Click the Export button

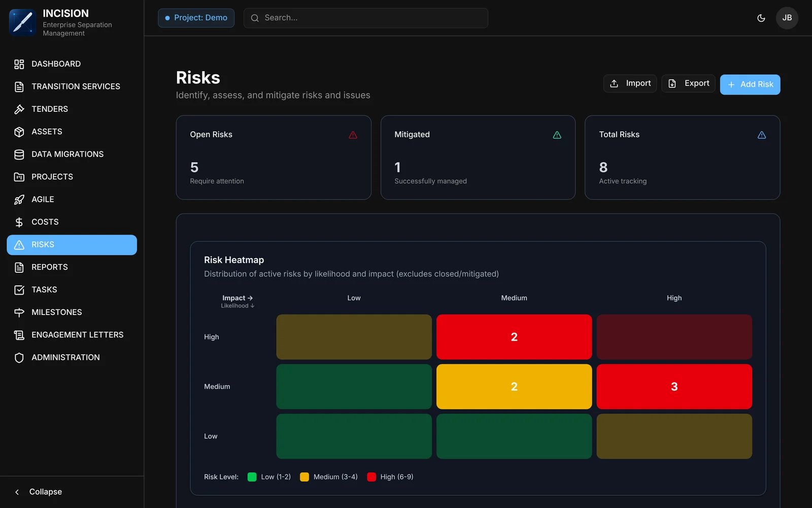[x=688, y=83]
